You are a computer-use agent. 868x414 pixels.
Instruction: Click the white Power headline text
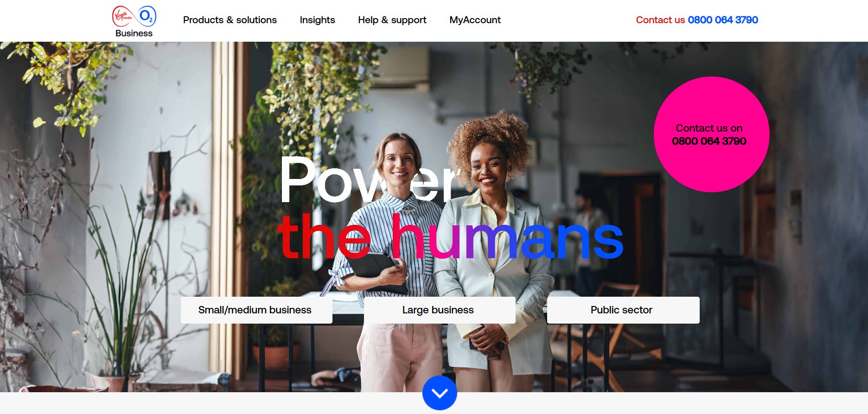[x=369, y=181]
